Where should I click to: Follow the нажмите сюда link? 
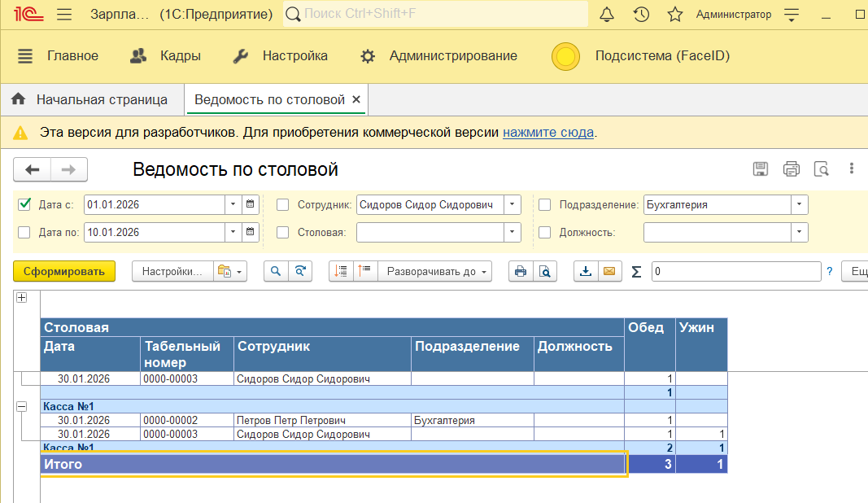point(547,132)
